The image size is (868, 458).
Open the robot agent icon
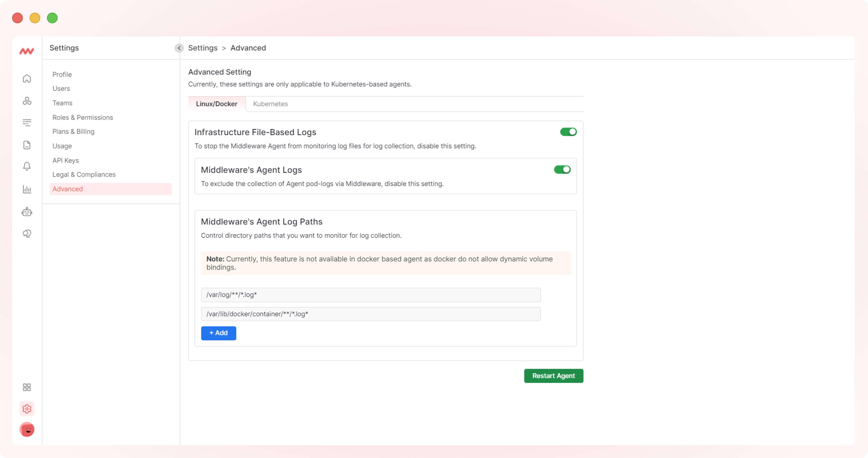(x=27, y=212)
